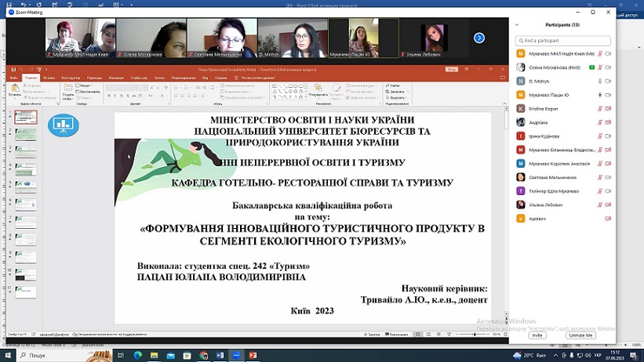This screenshot has width=644, height=362.
Task: Collapse the Participants panel chevron
Action: pos(517,25)
